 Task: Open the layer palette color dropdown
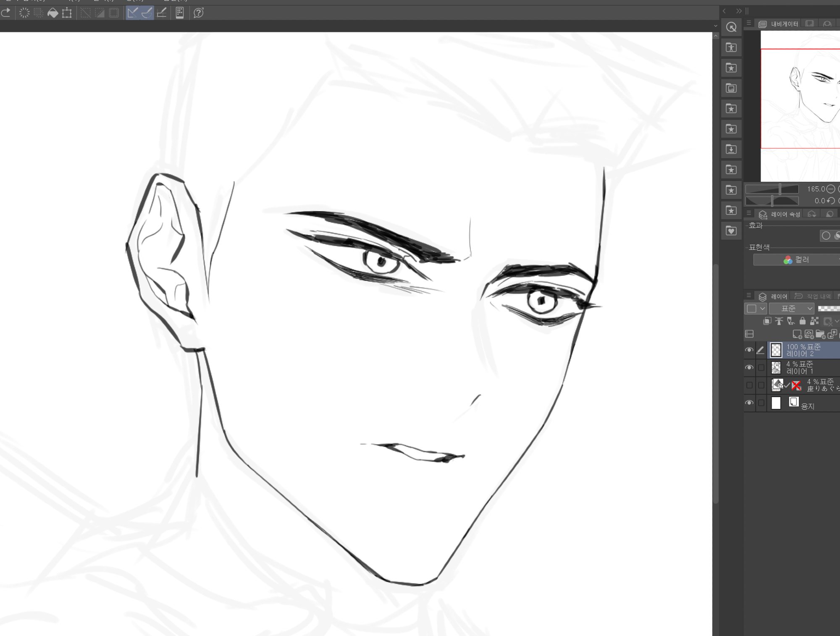coord(756,309)
